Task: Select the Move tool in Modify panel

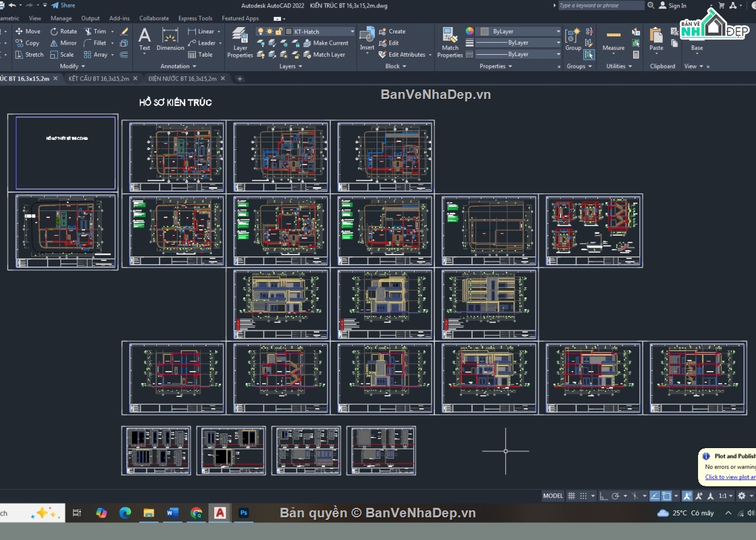Action: tap(27, 32)
